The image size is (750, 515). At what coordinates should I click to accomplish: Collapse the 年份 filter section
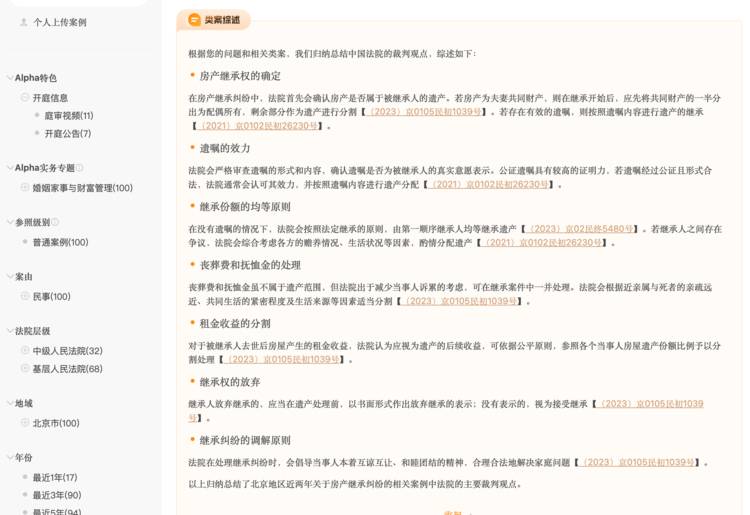10,458
